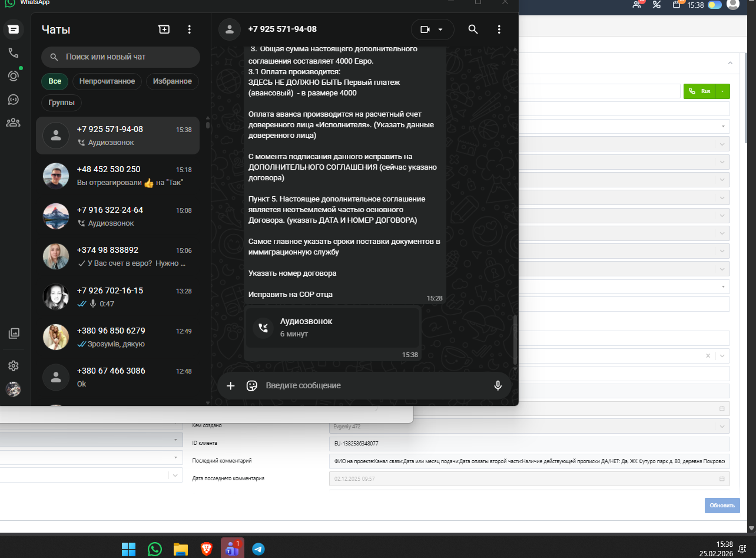This screenshot has width=756, height=558.
Task: Open WhatsApp settings gear
Action: [14, 366]
